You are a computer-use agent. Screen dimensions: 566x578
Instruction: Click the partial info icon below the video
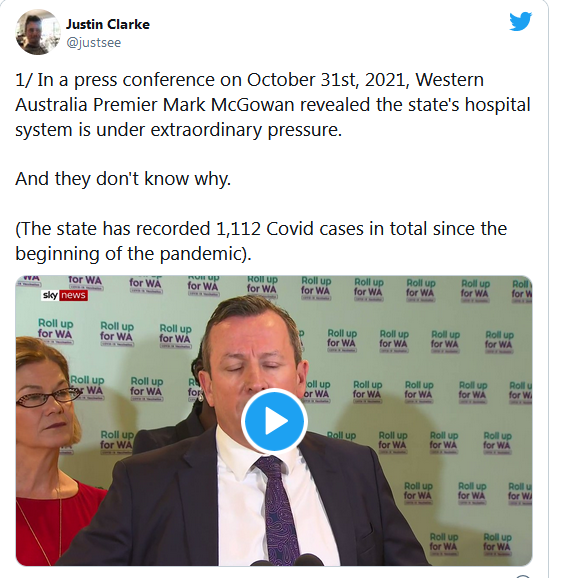[522, 576]
